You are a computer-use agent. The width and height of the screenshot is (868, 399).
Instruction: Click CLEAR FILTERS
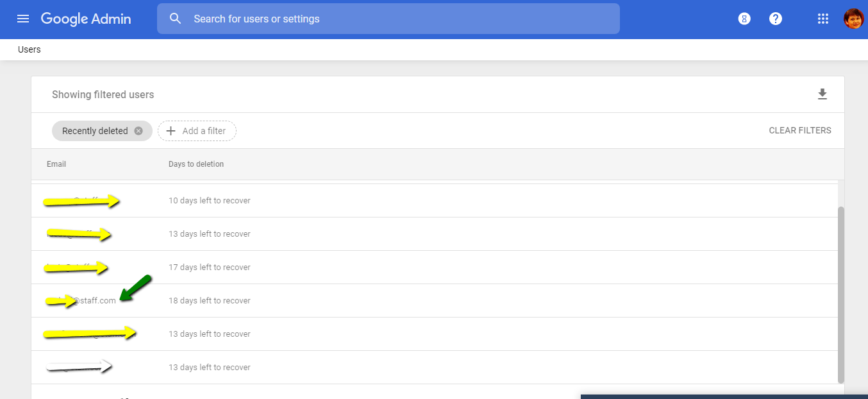tap(799, 130)
